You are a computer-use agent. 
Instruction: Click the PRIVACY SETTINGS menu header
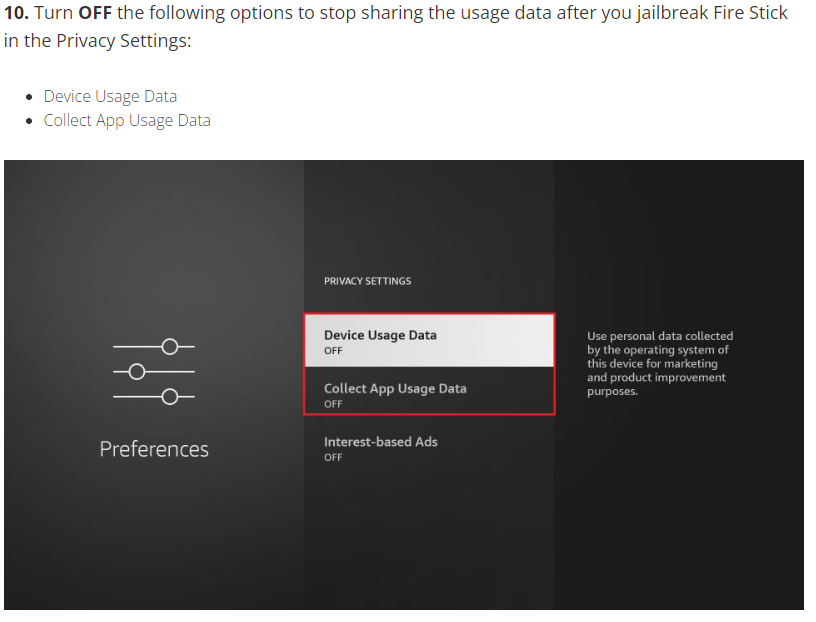367,281
